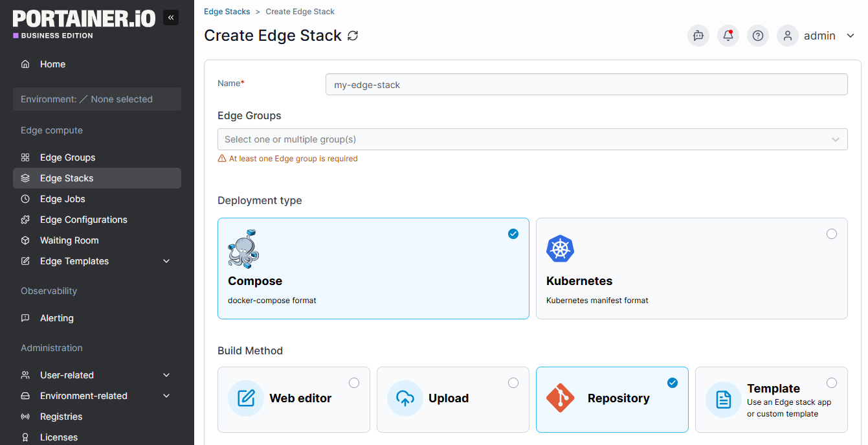Expand the User-related menu section

click(x=166, y=375)
